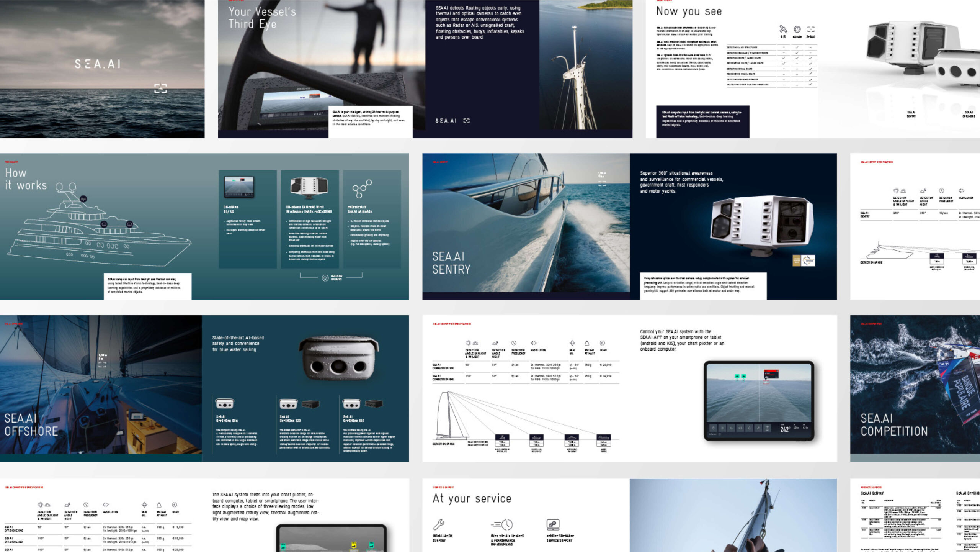Click the person-in-water detection range icon

[502, 438]
